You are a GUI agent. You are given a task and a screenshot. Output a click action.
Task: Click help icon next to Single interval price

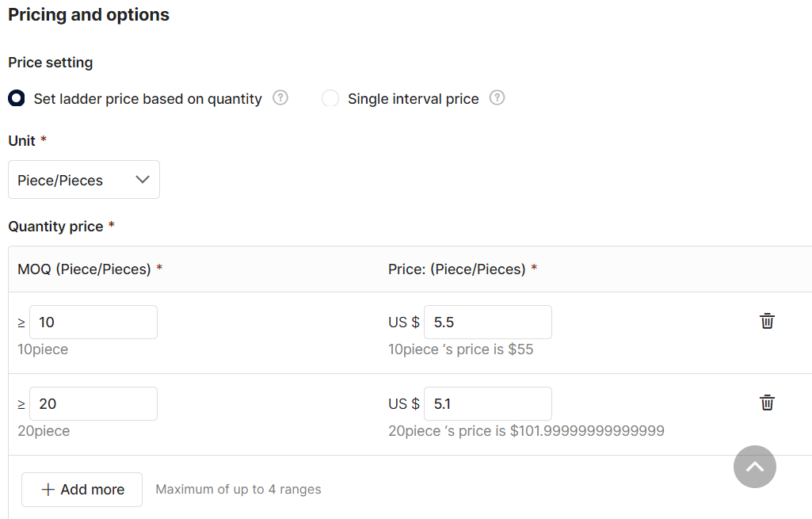pyautogui.click(x=497, y=97)
